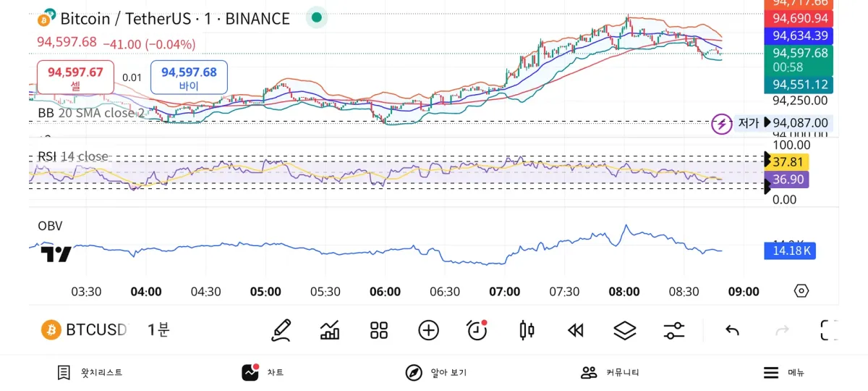Click the purple lightning bolt marker
Viewport: 868px width, 391px height.
(721, 124)
